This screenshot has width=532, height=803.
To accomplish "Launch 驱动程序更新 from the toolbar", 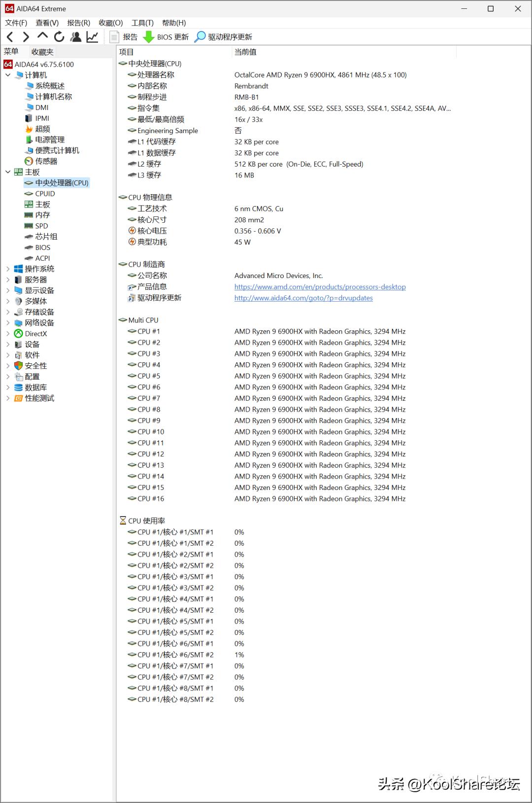I will pos(224,37).
